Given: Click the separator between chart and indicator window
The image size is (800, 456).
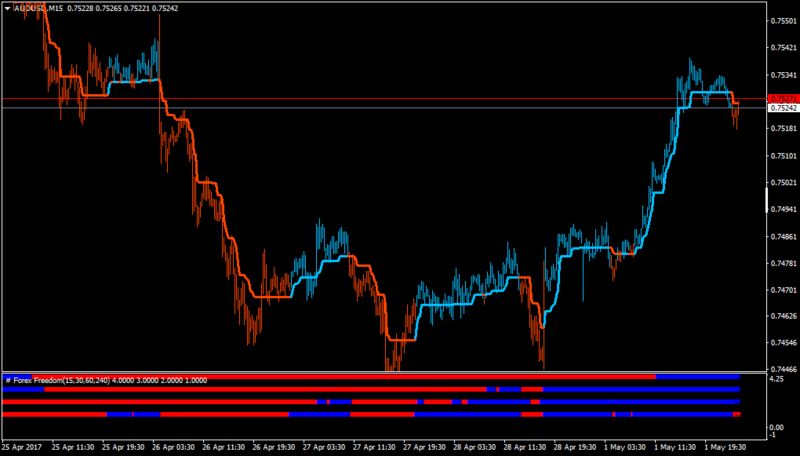Looking at the screenshot, I should 384,372.
